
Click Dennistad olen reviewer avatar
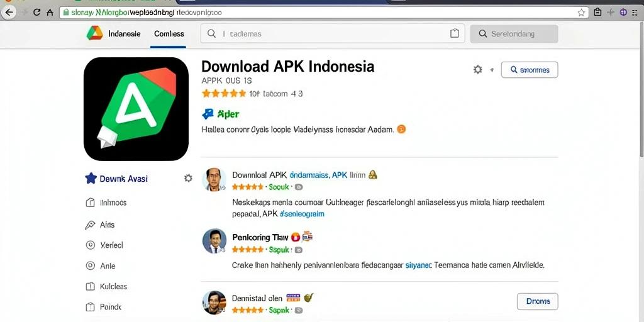(x=214, y=303)
